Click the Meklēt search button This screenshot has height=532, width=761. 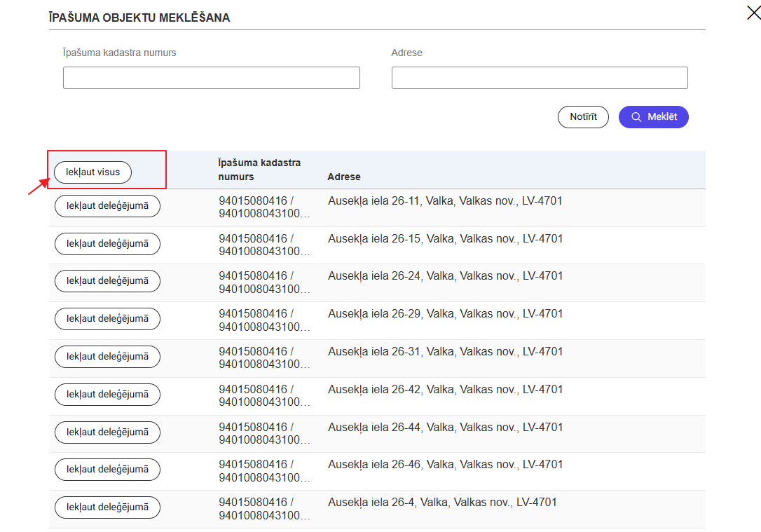click(653, 117)
